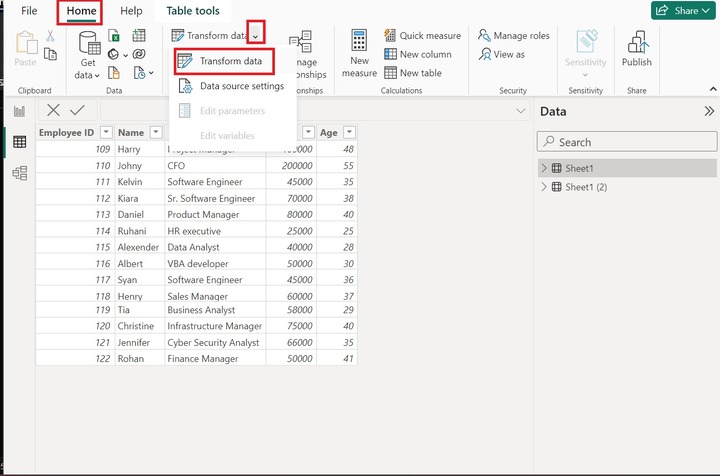Expand the formula bar chevron
The height and width of the screenshot is (476, 720).
click(x=520, y=110)
